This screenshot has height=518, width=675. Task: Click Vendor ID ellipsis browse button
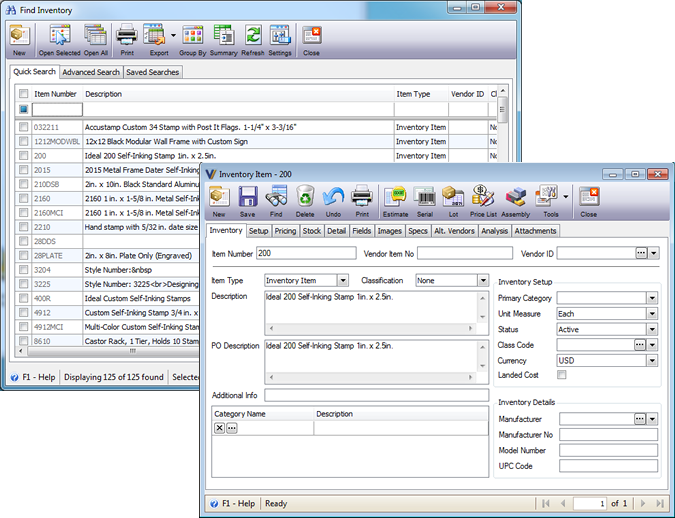641,253
